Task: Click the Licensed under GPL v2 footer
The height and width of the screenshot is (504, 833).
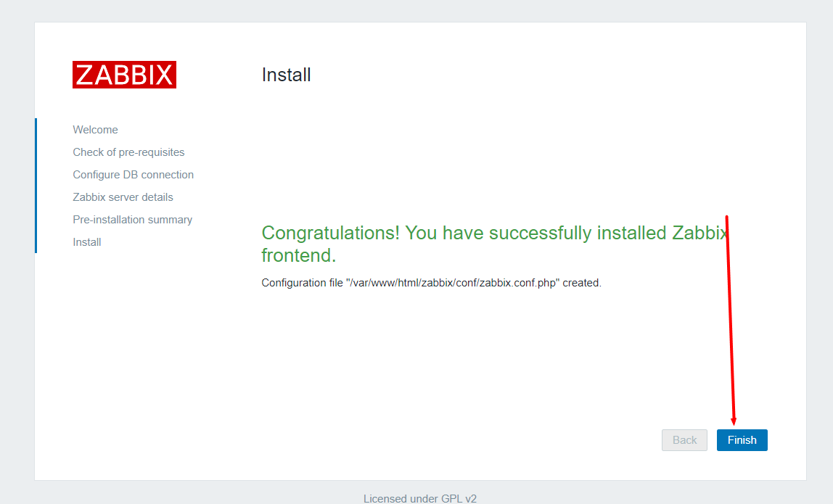Action: coord(419,498)
